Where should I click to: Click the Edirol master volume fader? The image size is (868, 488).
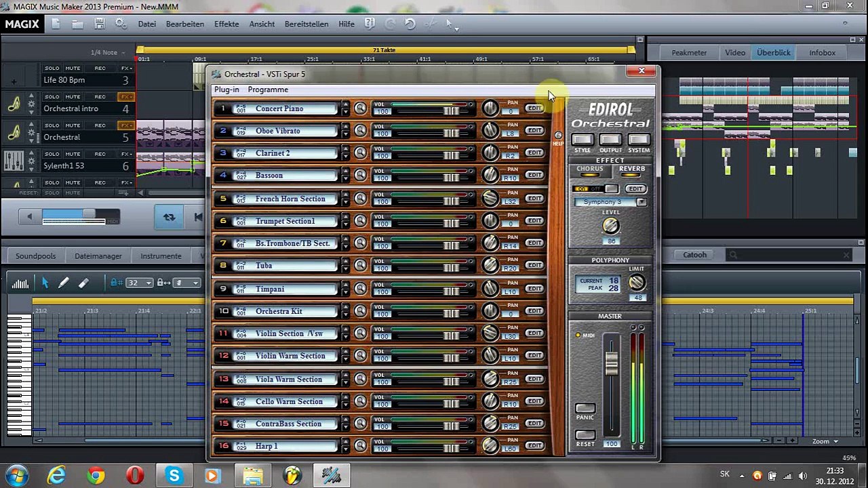tap(612, 364)
